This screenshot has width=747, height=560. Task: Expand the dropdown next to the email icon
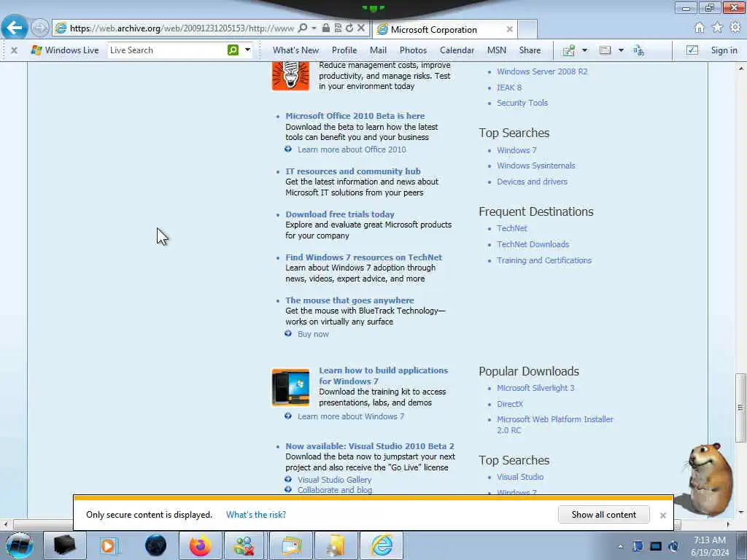pyautogui.click(x=621, y=50)
